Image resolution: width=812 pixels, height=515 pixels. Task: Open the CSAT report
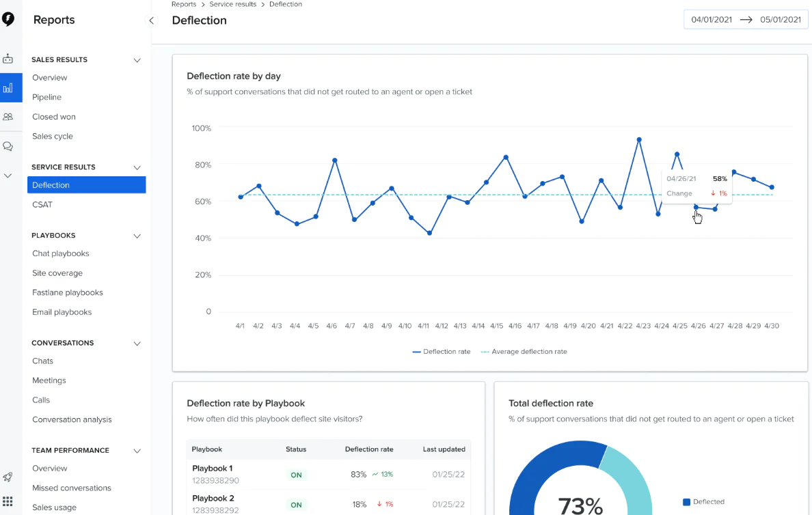42,204
